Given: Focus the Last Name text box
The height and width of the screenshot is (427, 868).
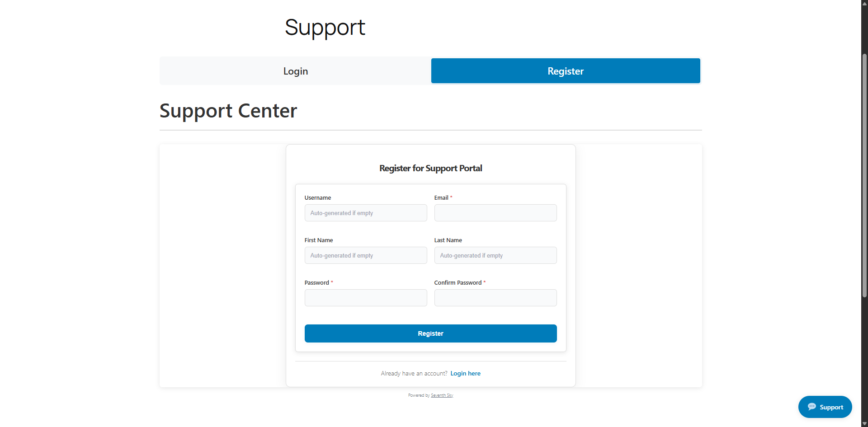Looking at the screenshot, I should (x=495, y=255).
